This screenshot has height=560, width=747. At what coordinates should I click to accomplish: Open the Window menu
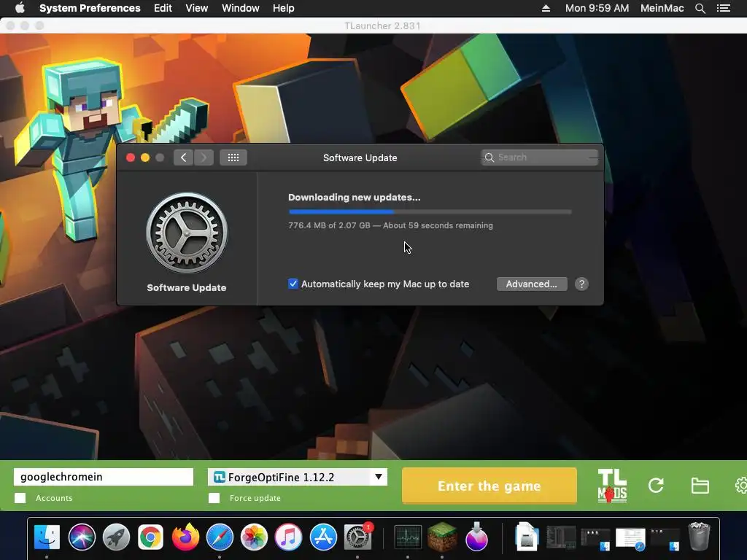[241, 8]
